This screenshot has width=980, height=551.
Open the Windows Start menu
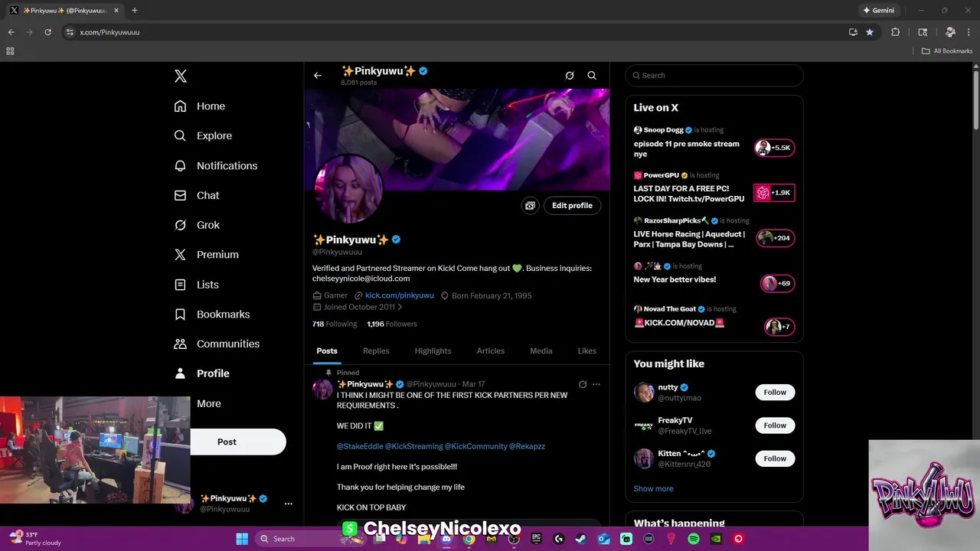242,539
